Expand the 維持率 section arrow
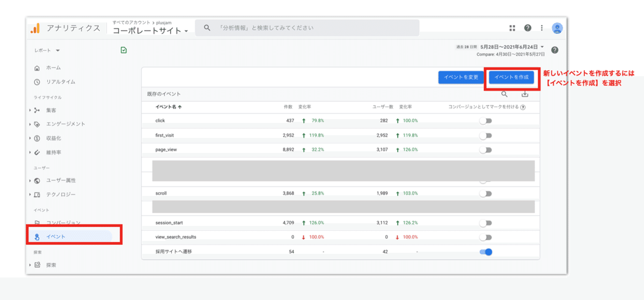 pyautogui.click(x=30, y=152)
